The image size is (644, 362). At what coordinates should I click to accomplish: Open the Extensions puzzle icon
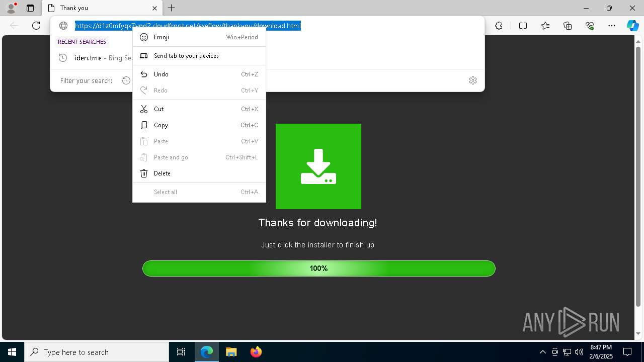[x=499, y=26]
